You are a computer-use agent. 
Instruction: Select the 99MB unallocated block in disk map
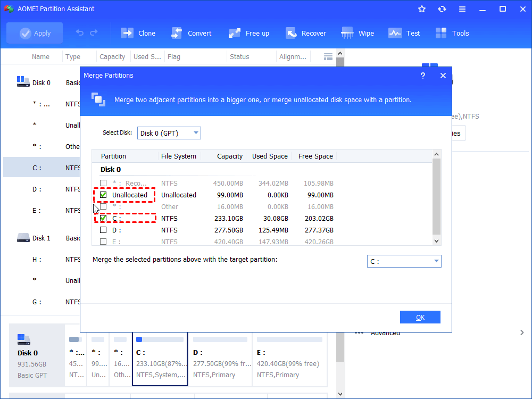pos(98,359)
